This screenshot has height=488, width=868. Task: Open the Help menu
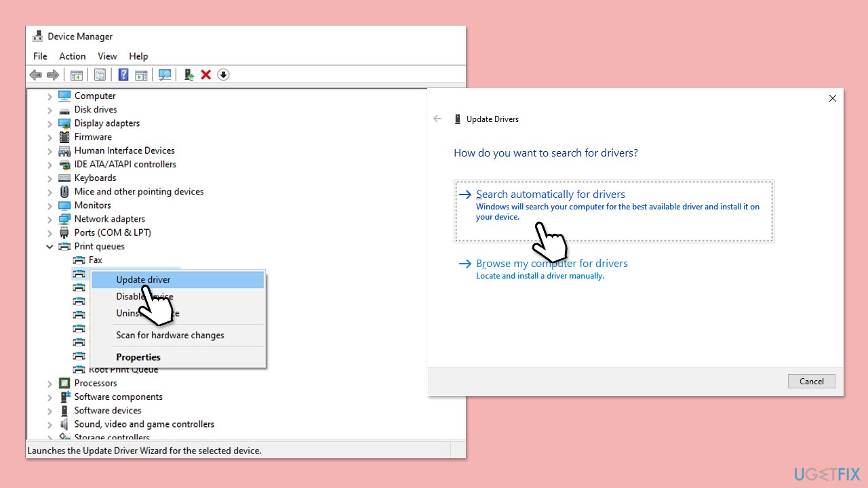(x=138, y=56)
